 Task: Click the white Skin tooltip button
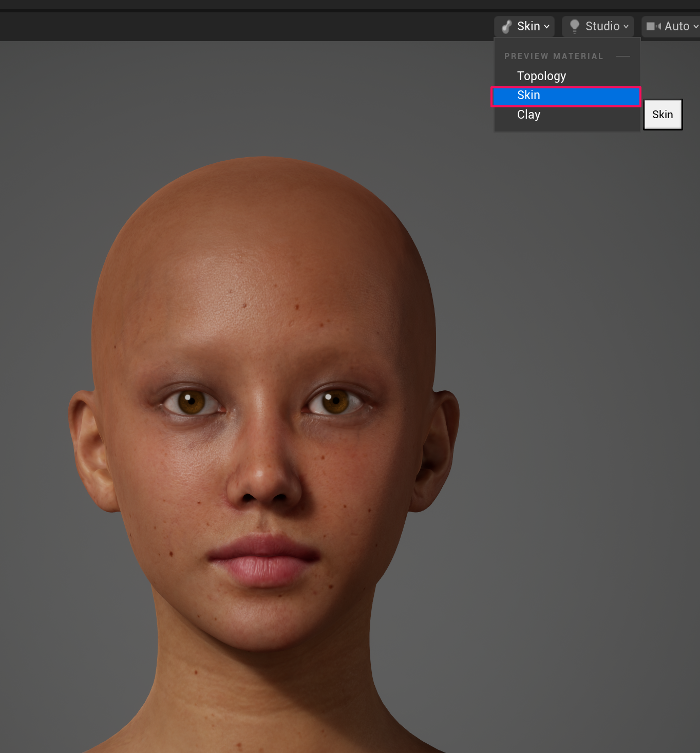click(662, 114)
